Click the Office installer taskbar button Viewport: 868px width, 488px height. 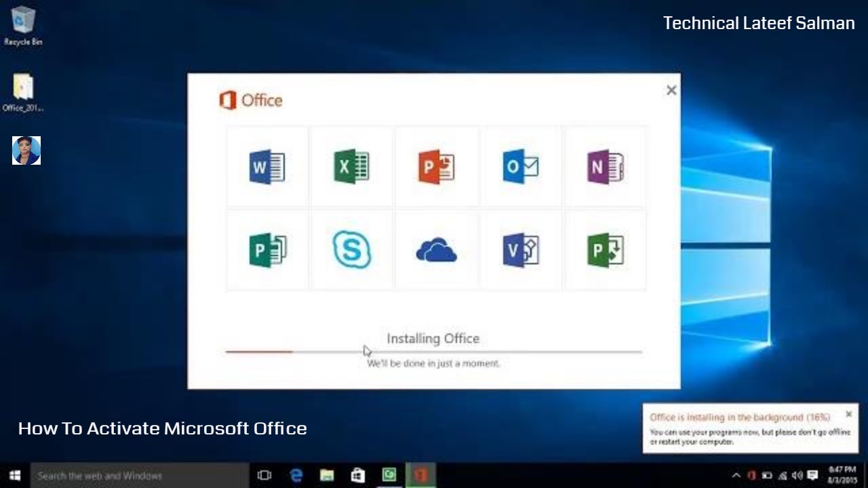420,476
